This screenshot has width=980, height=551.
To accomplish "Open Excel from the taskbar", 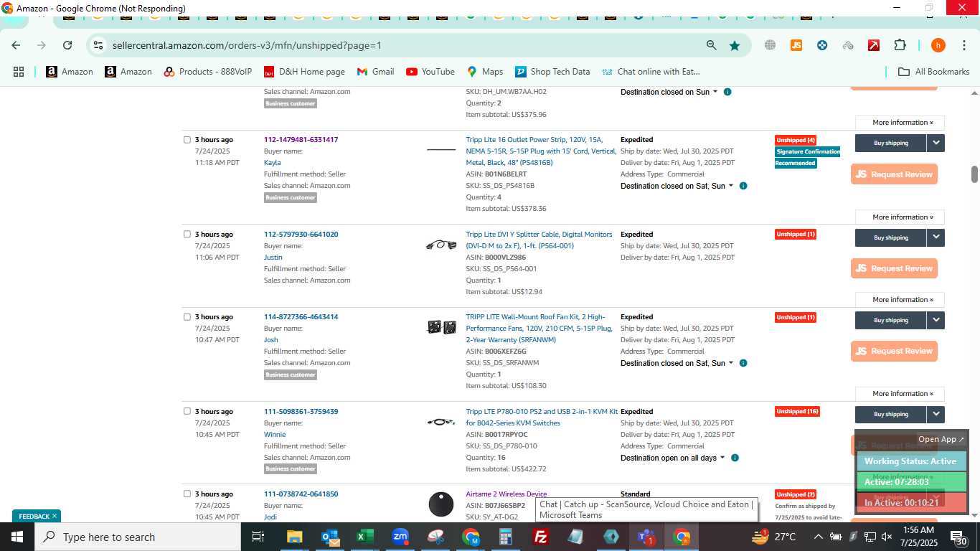I will click(x=365, y=537).
